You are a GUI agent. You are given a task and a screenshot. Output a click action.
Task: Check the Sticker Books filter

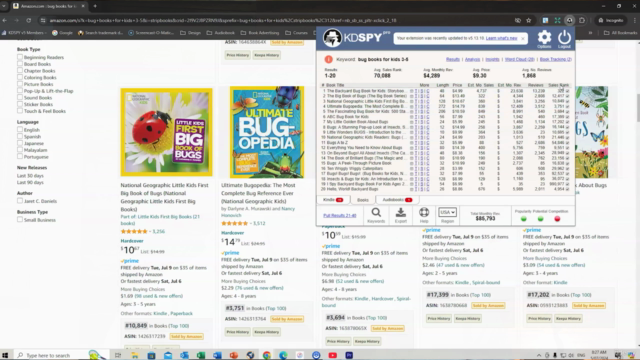20,104
